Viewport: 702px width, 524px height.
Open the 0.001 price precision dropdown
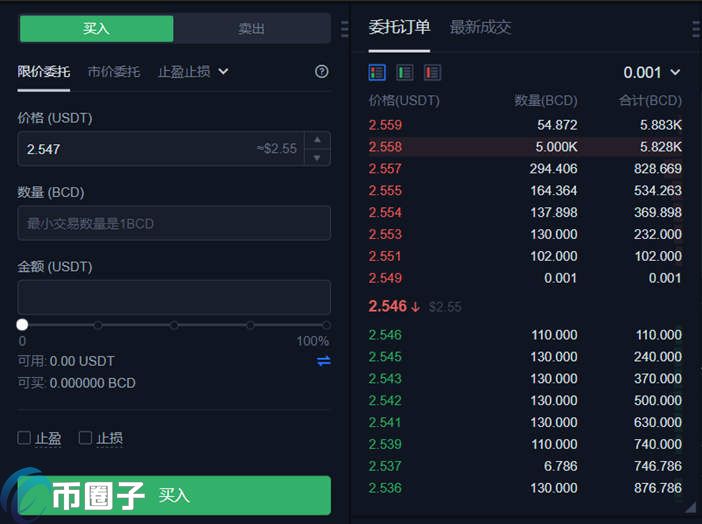pyautogui.click(x=652, y=72)
